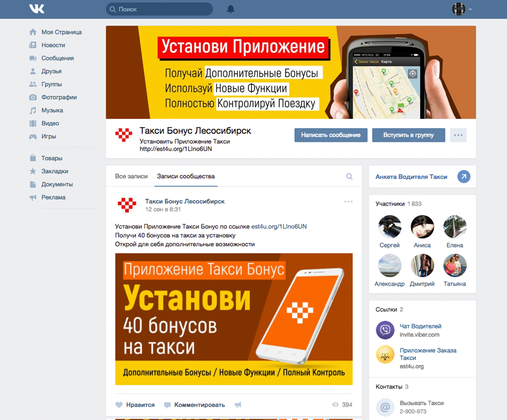This screenshot has height=420, width=507.
Task: Expand post options three-dot menu
Action: [x=348, y=201]
